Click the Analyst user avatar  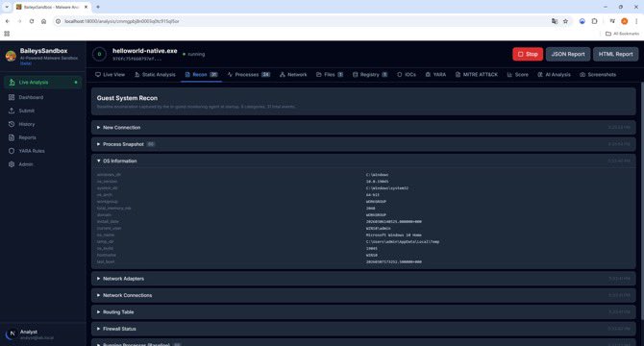click(x=12, y=334)
